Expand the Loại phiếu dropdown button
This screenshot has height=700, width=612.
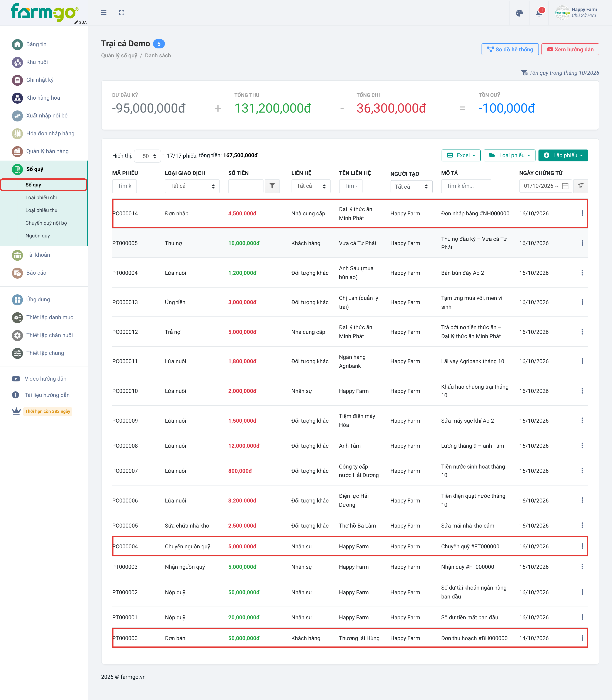click(x=510, y=155)
